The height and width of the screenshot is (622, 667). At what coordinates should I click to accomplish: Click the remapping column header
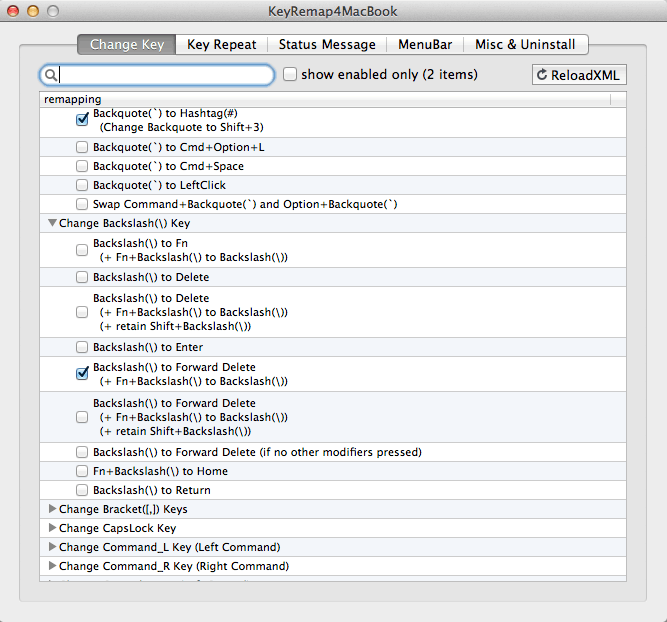(325, 99)
